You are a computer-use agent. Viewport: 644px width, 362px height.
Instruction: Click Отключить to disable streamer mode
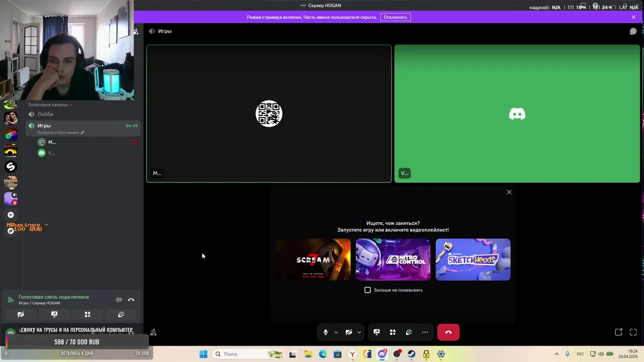point(395,17)
